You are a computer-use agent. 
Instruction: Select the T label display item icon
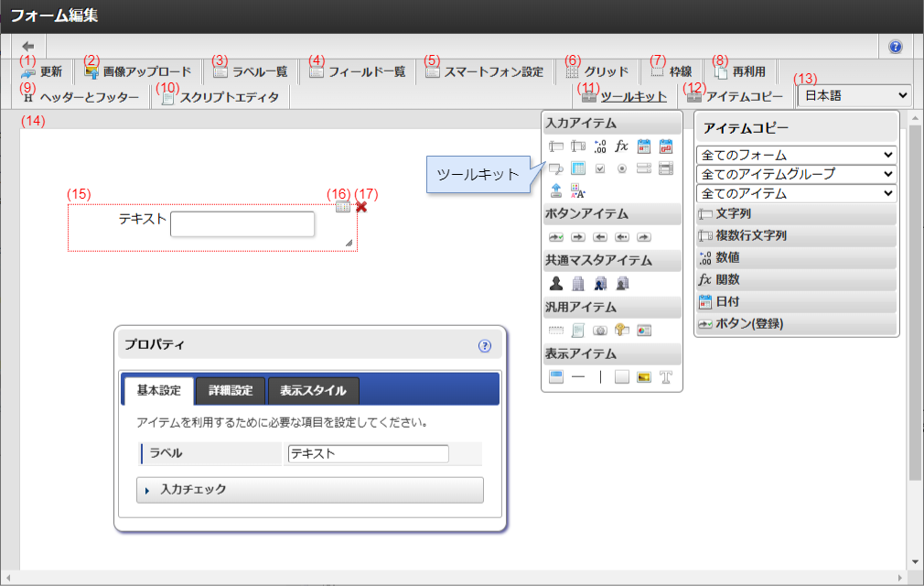pyautogui.click(x=666, y=376)
